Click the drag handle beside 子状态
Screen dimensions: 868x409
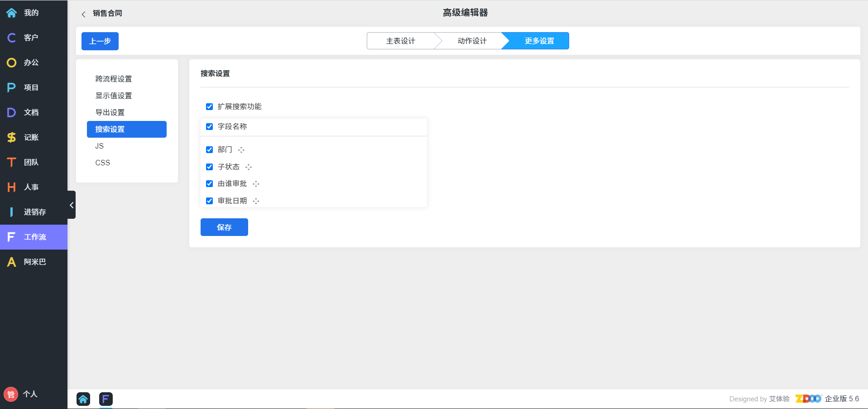(x=249, y=167)
